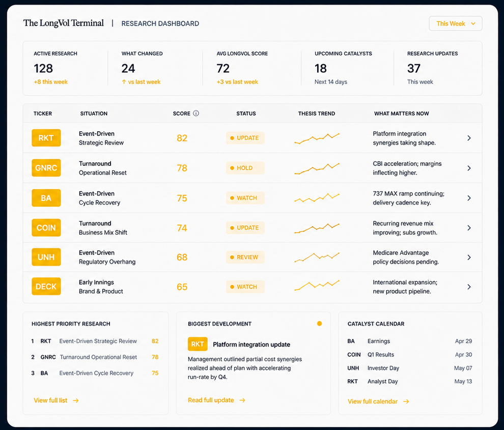Click View full list link

pyautogui.click(x=56, y=400)
